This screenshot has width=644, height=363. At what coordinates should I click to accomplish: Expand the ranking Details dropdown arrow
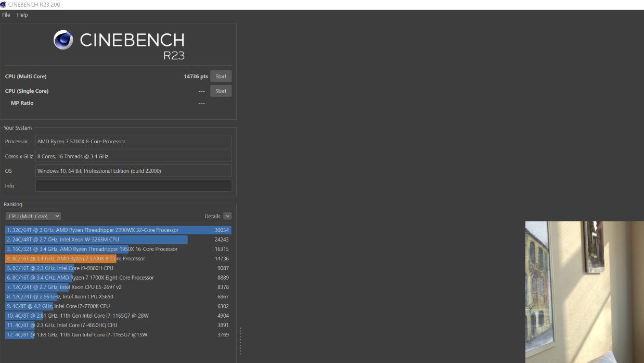227,216
